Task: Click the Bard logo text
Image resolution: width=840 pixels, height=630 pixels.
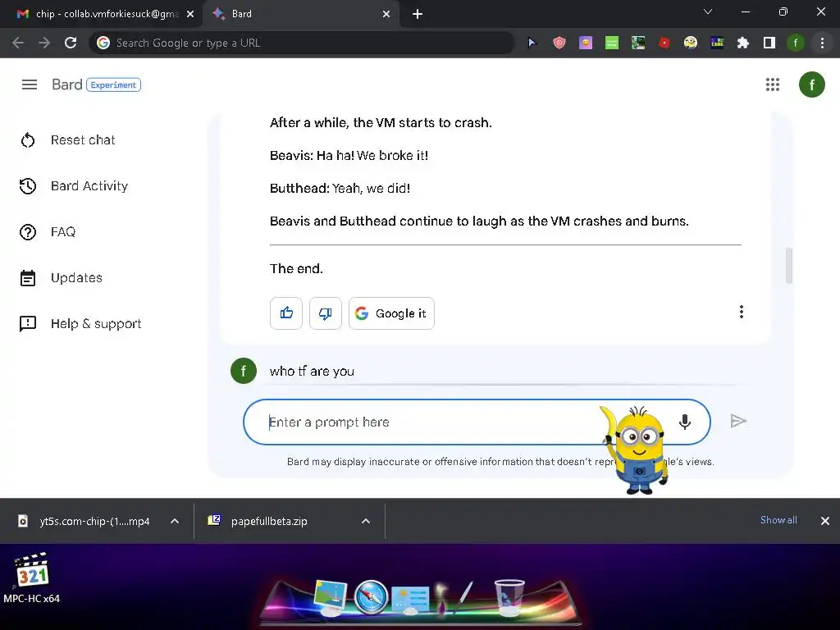Action: click(67, 84)
